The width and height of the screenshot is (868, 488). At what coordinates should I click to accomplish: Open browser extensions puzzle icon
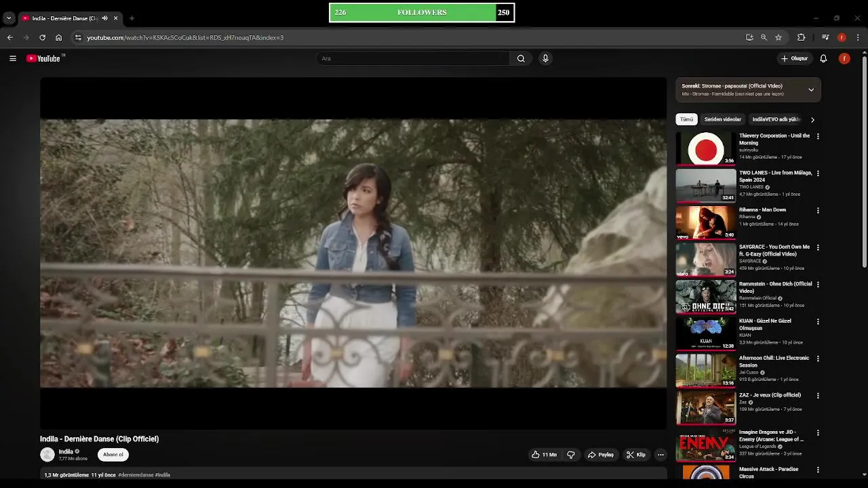[x=801, y=37]
